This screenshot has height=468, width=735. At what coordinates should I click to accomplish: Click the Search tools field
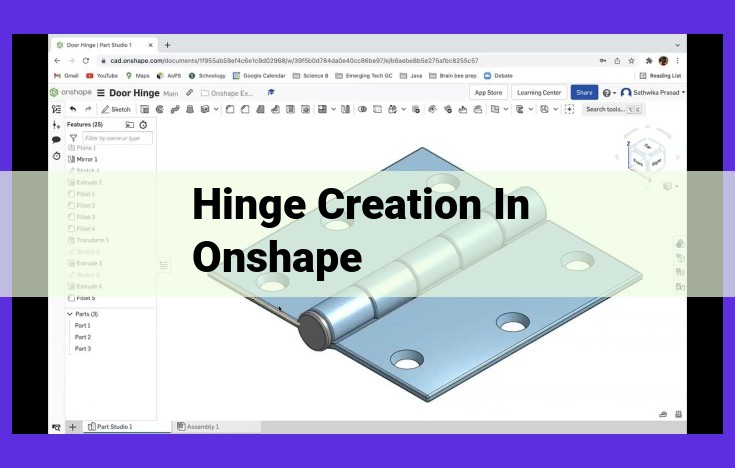coord(613,109)
